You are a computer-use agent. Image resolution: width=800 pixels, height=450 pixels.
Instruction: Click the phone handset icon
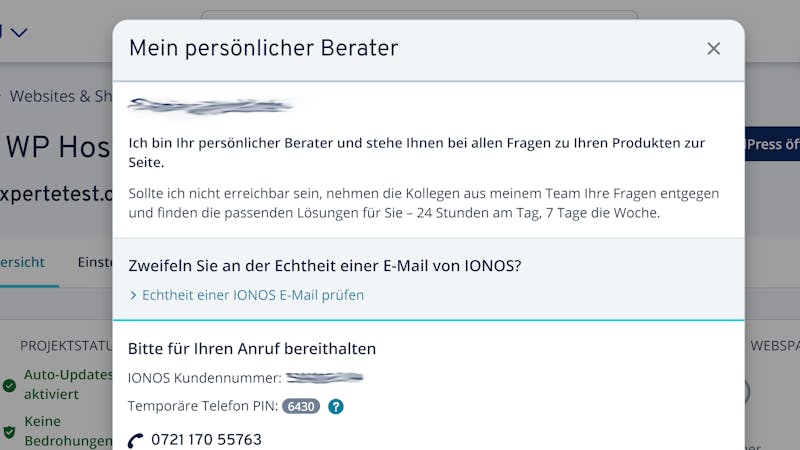click(136, 440)
